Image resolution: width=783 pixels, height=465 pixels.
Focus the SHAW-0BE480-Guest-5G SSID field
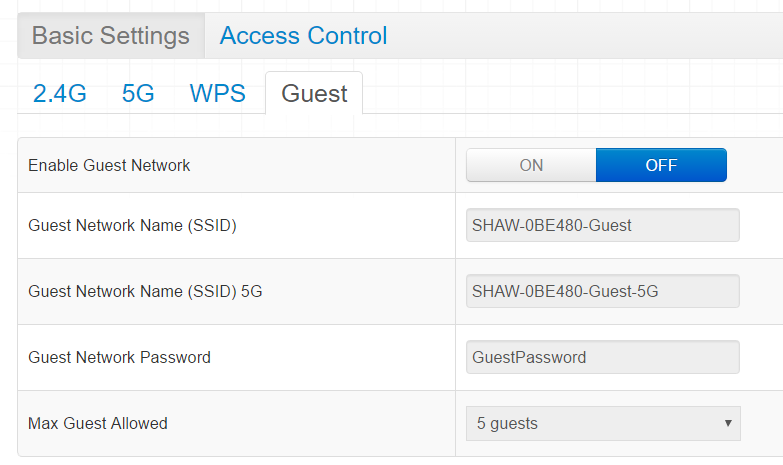602,291
